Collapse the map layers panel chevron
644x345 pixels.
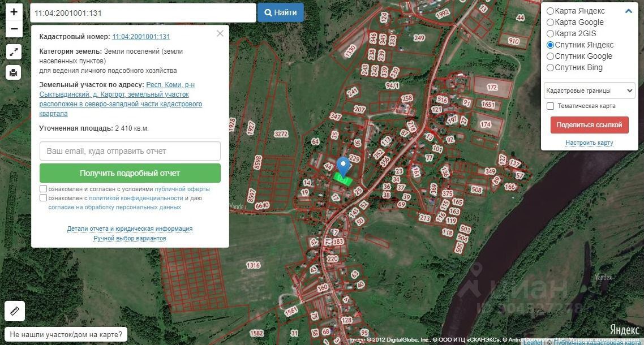(628, 11)
